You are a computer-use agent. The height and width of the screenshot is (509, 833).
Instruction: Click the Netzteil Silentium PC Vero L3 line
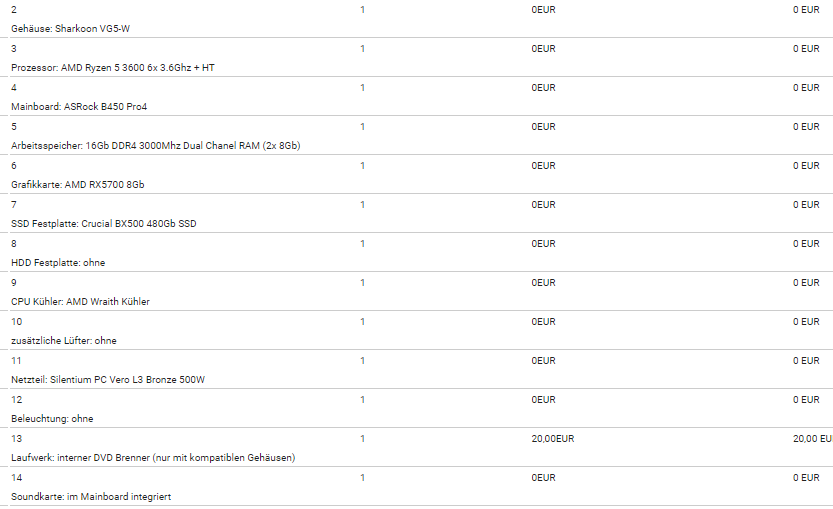point(108,379)
